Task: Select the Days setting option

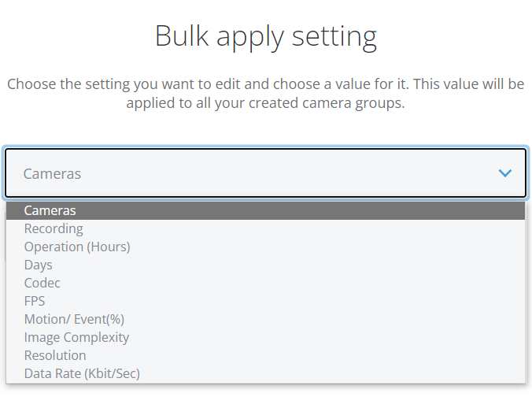Action: (x=39, y=265)
